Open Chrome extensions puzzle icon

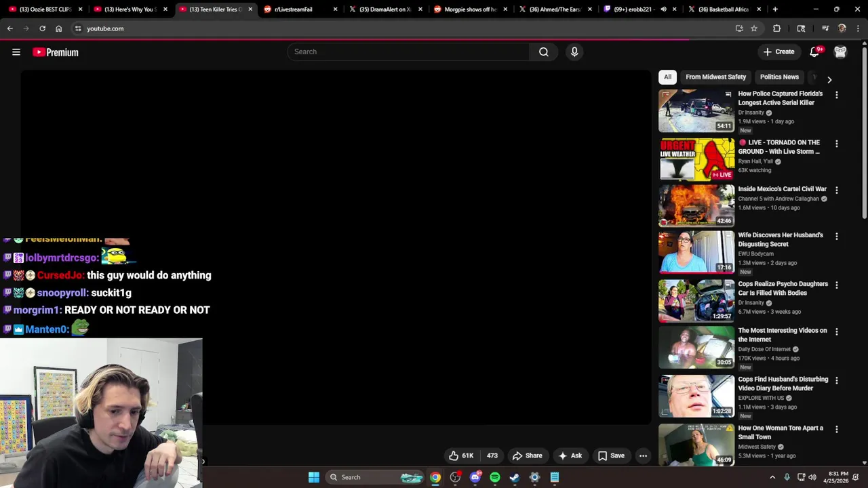coord(777,28)
